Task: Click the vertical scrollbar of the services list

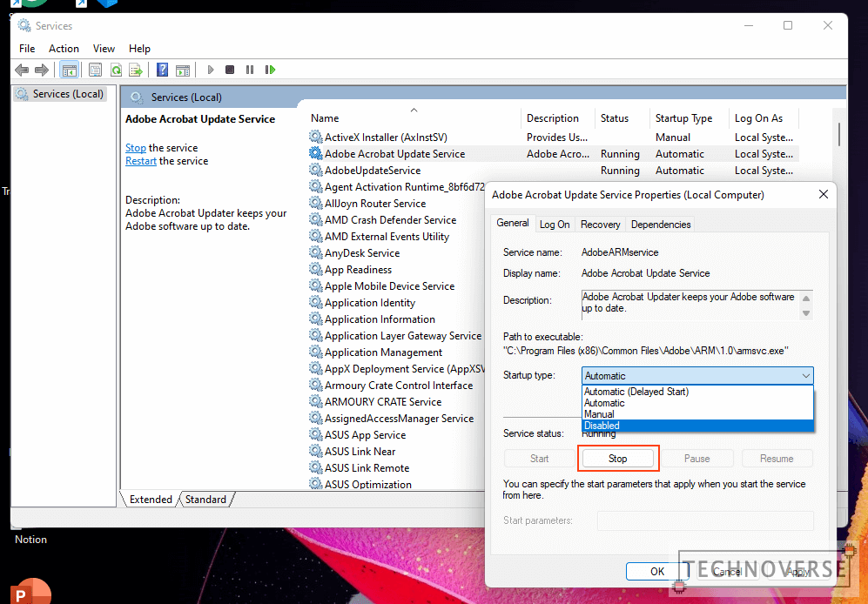Action: pos(839,135)
